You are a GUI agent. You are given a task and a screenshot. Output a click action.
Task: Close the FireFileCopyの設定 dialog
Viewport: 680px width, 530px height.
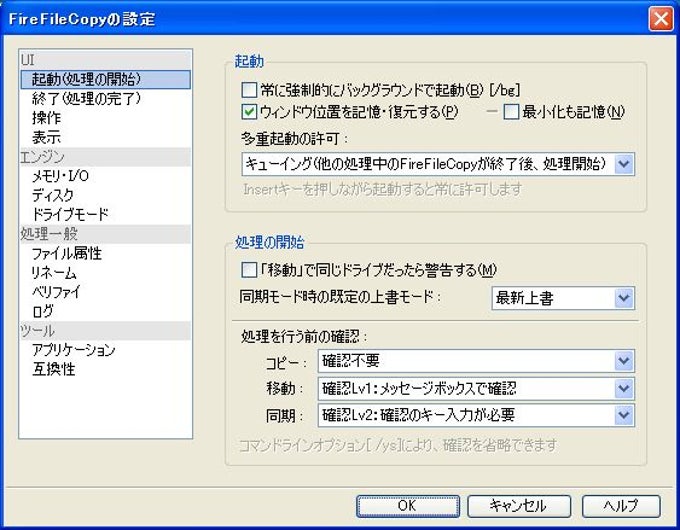(661, 19)
